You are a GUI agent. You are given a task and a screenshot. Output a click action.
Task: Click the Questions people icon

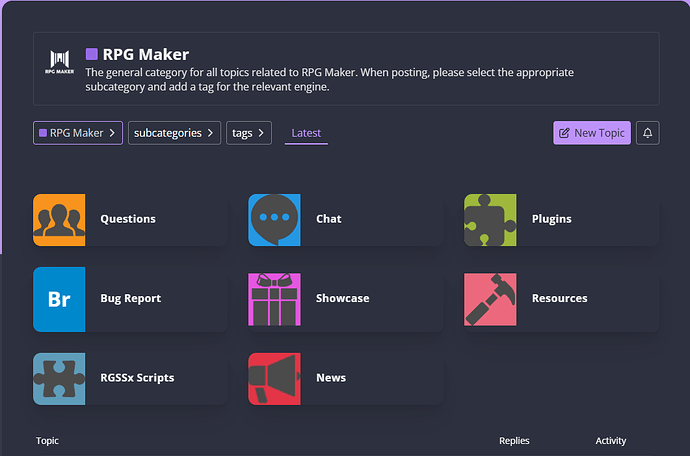tap(59, 220)
